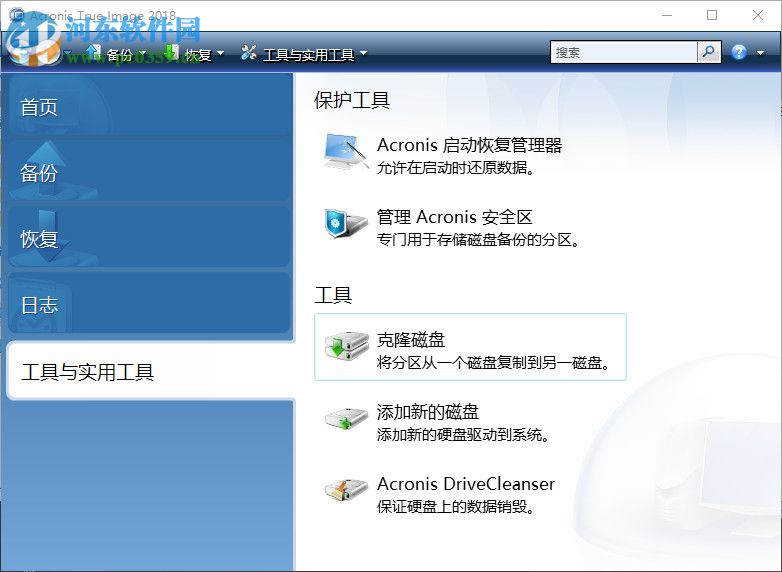Click the backup (备份) toolbar icon
The height and width of the screenshot is (572, 782).
[93, 52]
